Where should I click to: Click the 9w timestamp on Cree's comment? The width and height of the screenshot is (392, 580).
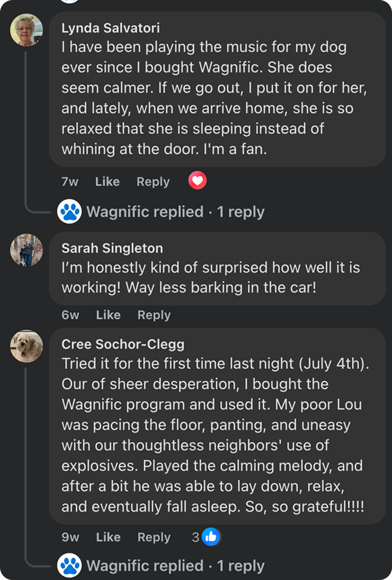click(70, 537)
